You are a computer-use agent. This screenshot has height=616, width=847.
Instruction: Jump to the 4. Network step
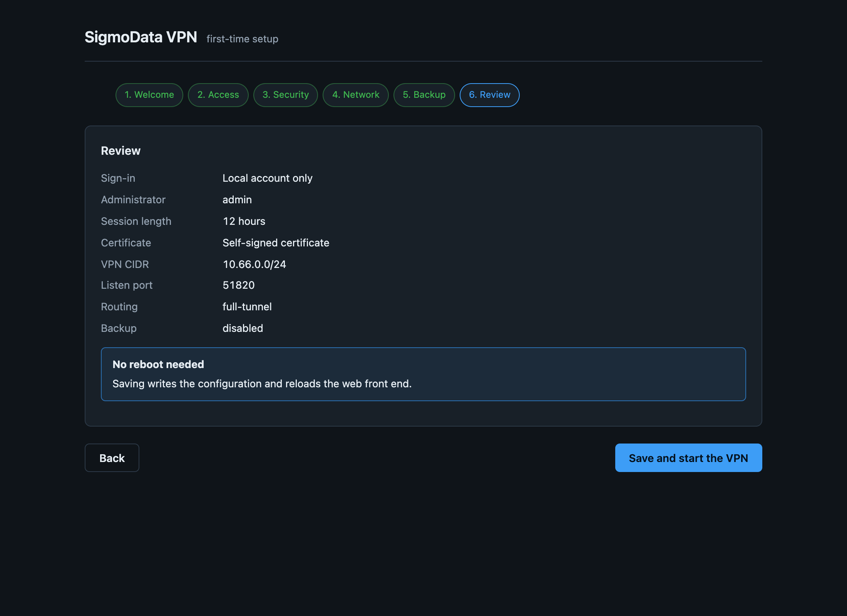[356, 95]
